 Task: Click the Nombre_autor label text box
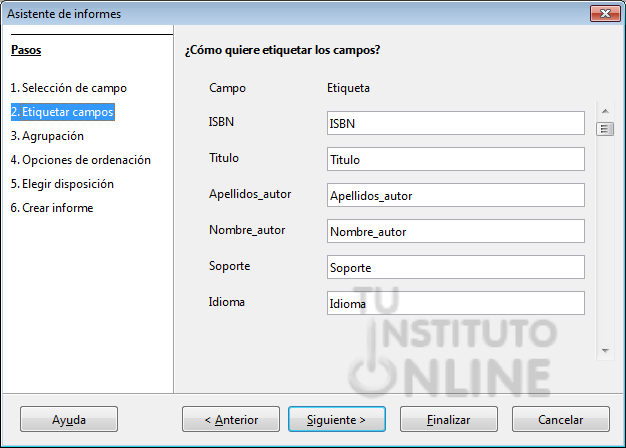[456, 231]
